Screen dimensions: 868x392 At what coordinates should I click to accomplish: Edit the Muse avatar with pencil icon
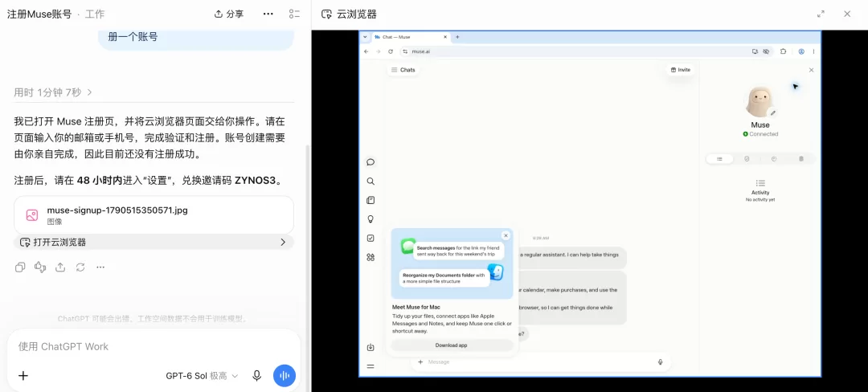pyautogui.click(x=773, y=112)
